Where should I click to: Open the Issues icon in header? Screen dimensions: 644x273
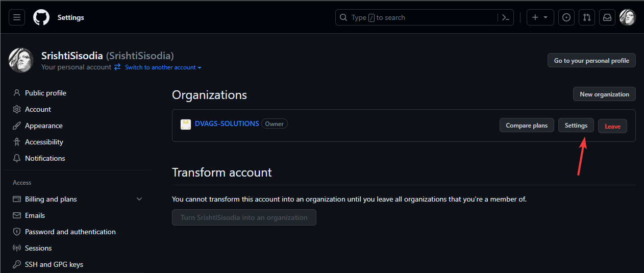pos(566,17)
